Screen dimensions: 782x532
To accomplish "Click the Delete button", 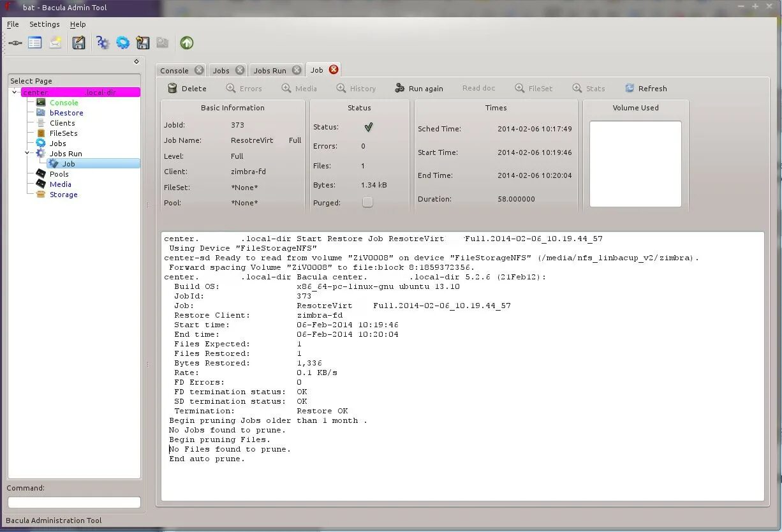I will tap(187, 89).
